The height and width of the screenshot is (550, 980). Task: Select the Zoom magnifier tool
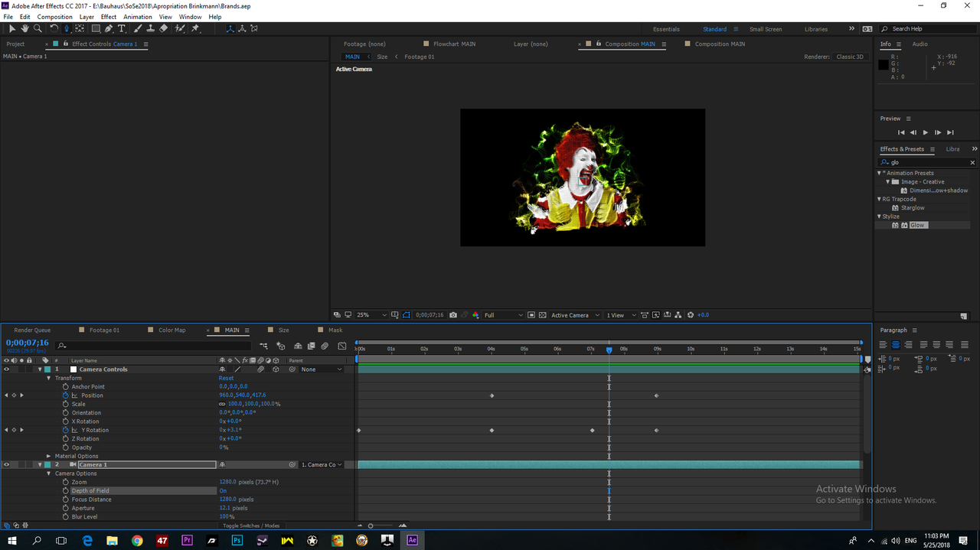click(38, 28)
